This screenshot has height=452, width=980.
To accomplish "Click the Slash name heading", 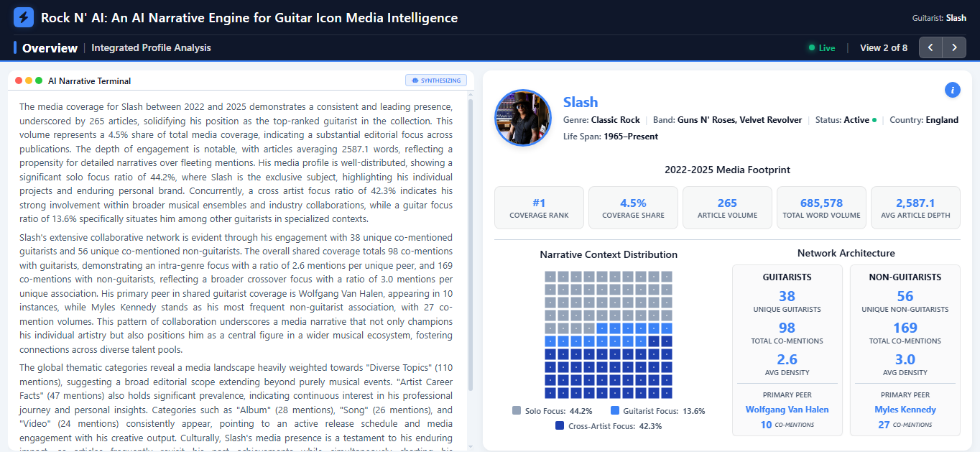I will [581, 102].
